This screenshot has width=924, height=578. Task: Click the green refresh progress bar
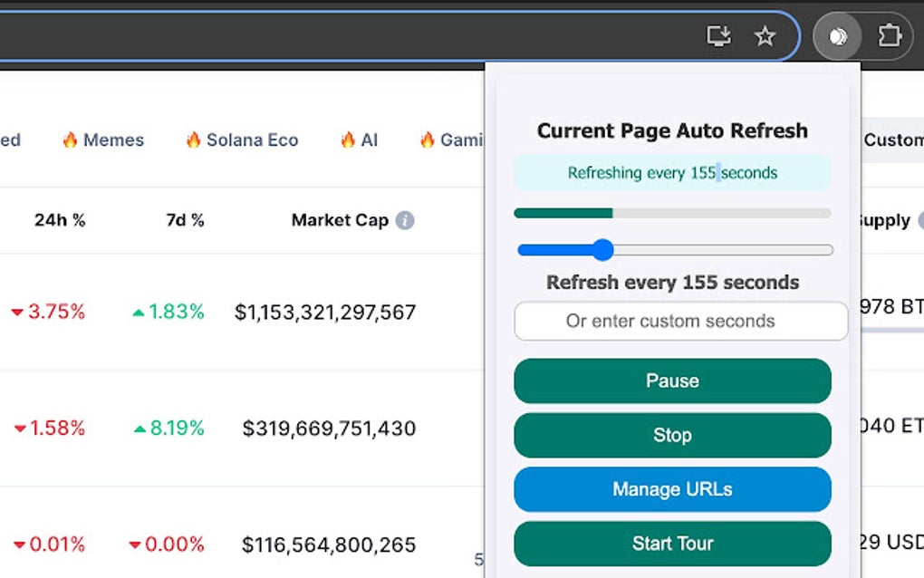(x=672, y=213)
